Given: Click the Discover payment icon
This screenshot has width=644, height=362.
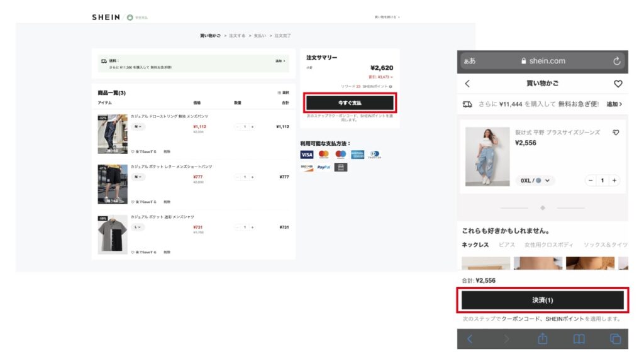Looking at the screenshot, I should pyautogui.click(x=307, y=167).
